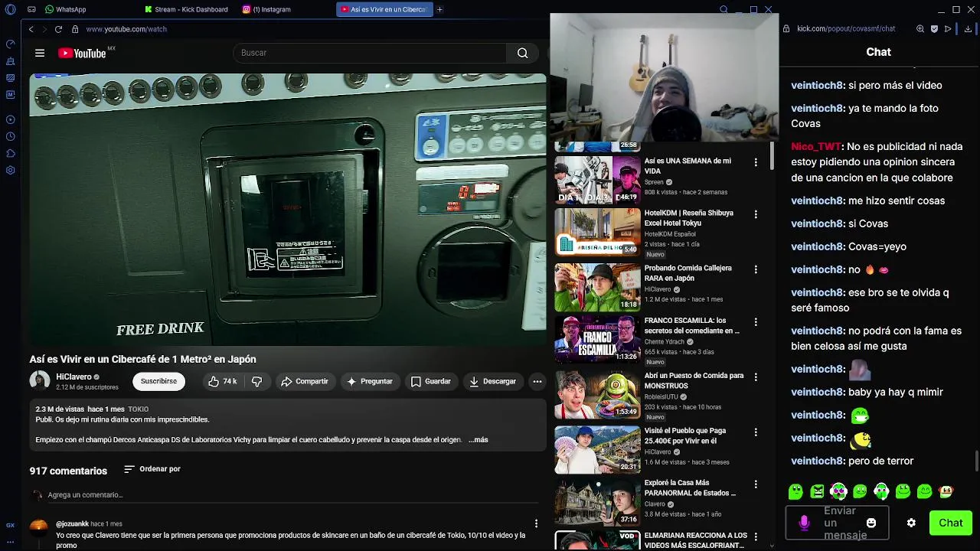The image size is (980, 551).
Task: Open Opera GX menu logo
Action: [10, 9]
